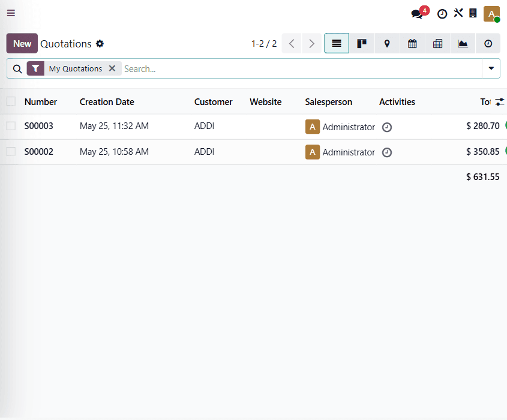Remove the My Quotations filter

click(x=112, y=68)
